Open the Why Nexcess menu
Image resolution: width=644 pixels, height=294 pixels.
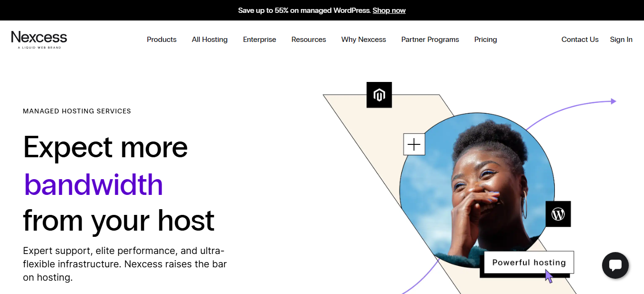click(364, 40)
